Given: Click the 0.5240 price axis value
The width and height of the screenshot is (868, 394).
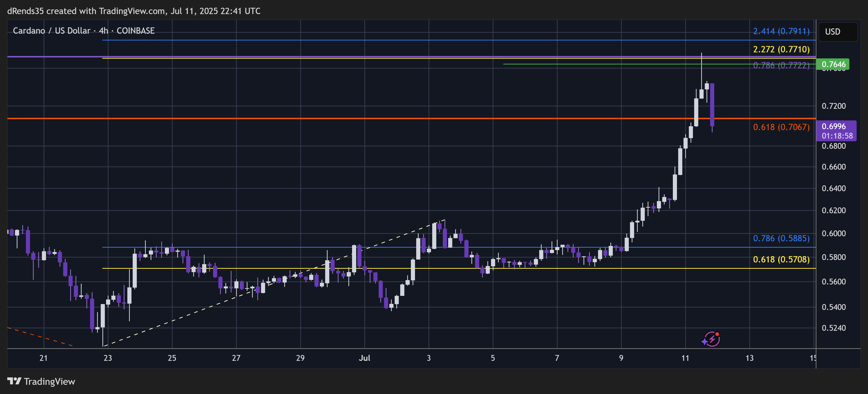Looking at the screenshot, I should 834,328.
